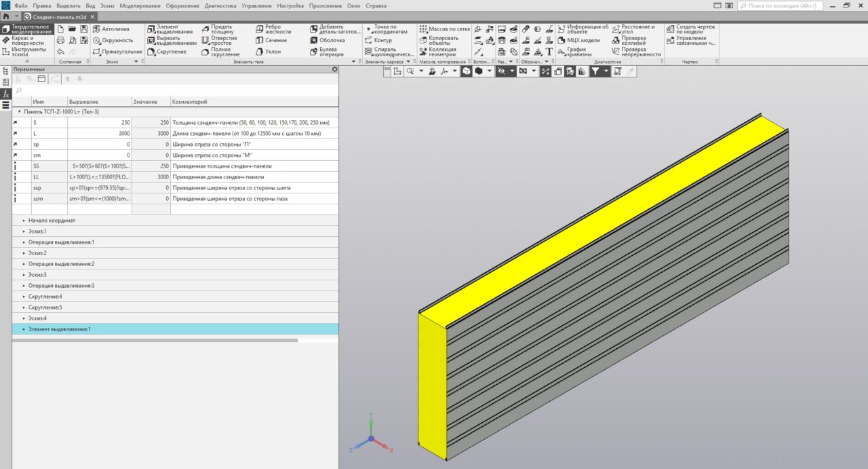
Task: Open МЦХ модели diagnostics
Action: coord(578,40)
